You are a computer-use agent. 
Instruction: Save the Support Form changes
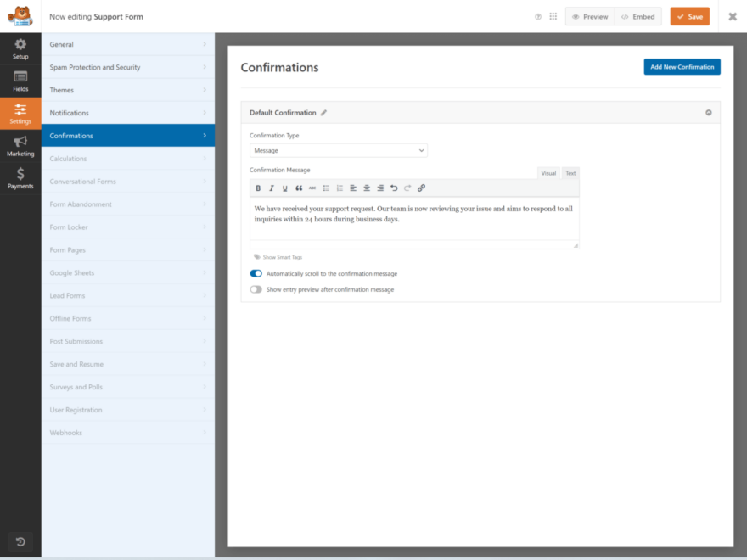click(689, 15)
